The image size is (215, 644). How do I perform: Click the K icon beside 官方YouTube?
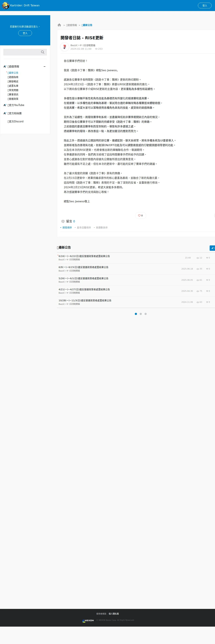(5, 105)
